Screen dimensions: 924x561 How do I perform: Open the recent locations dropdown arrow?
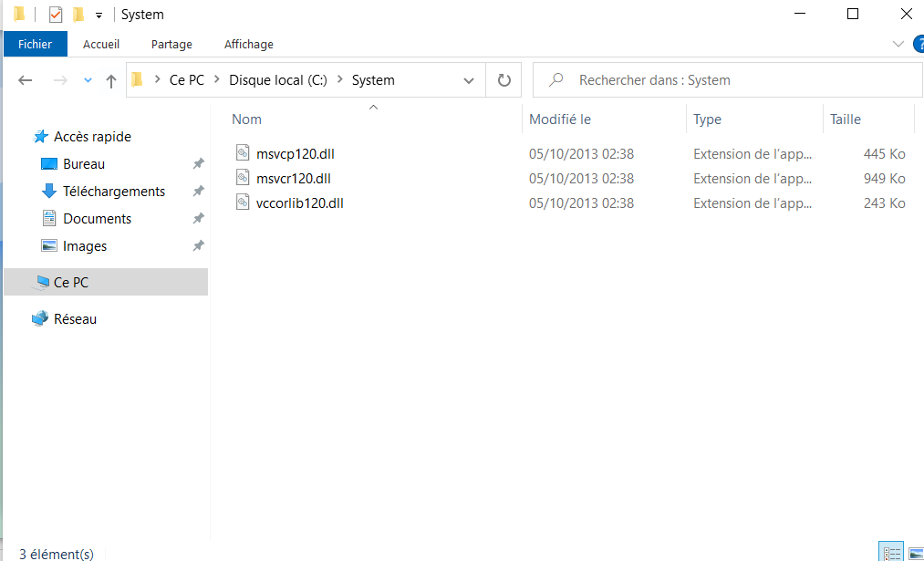[88, 80]
